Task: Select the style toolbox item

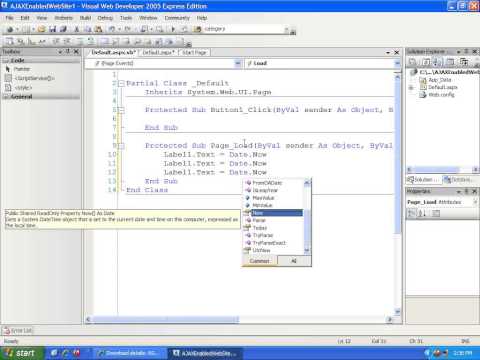Action: tap(19, 88)
